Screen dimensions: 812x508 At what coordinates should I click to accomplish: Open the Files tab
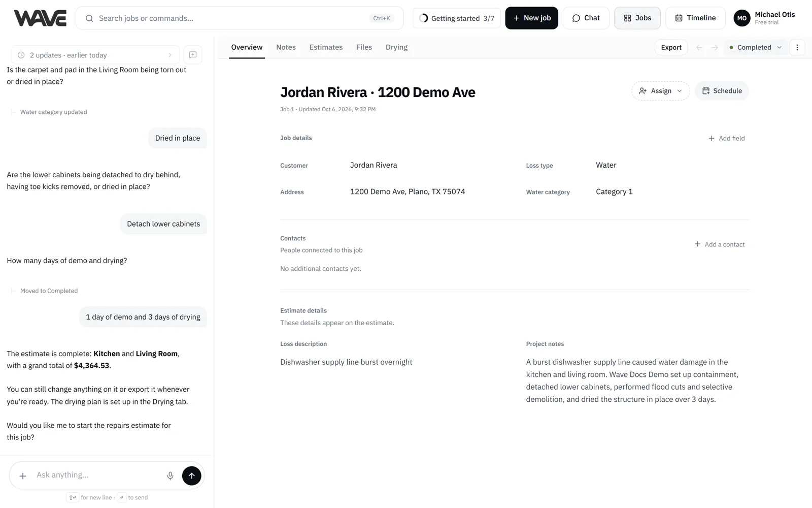click(x=364, y=47)
